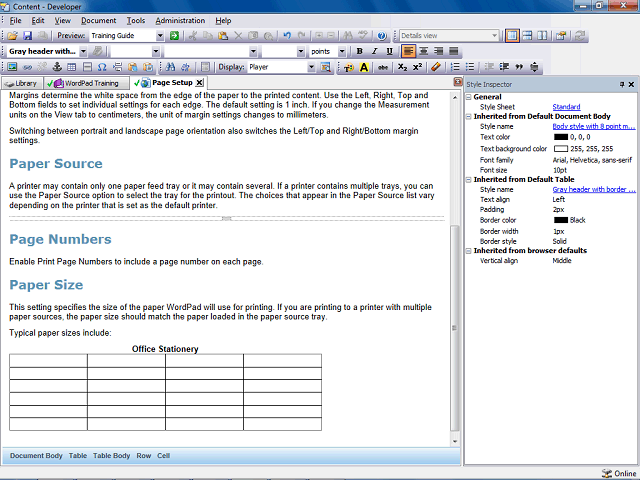Open the Standard style sheet link

tap(566, 107)
